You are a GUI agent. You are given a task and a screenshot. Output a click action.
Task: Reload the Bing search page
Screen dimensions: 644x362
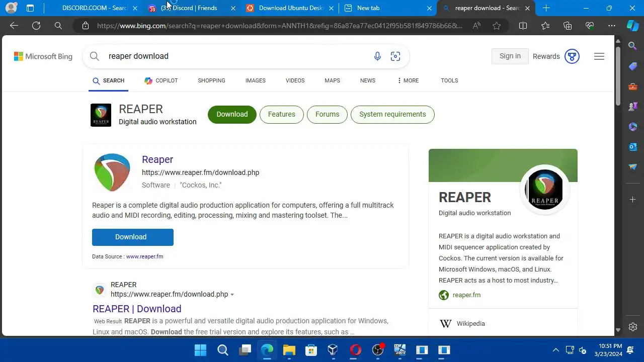[x=36, y=26]
